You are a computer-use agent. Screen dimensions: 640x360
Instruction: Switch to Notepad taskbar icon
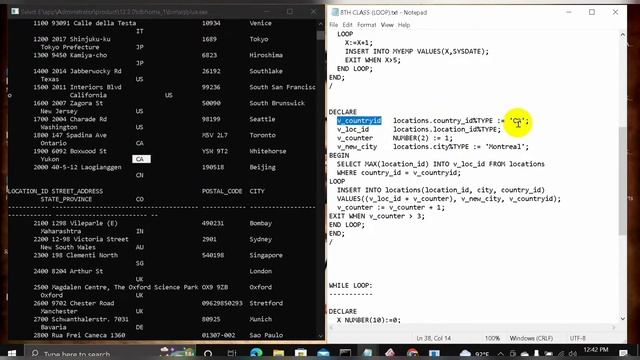point(367,353)
